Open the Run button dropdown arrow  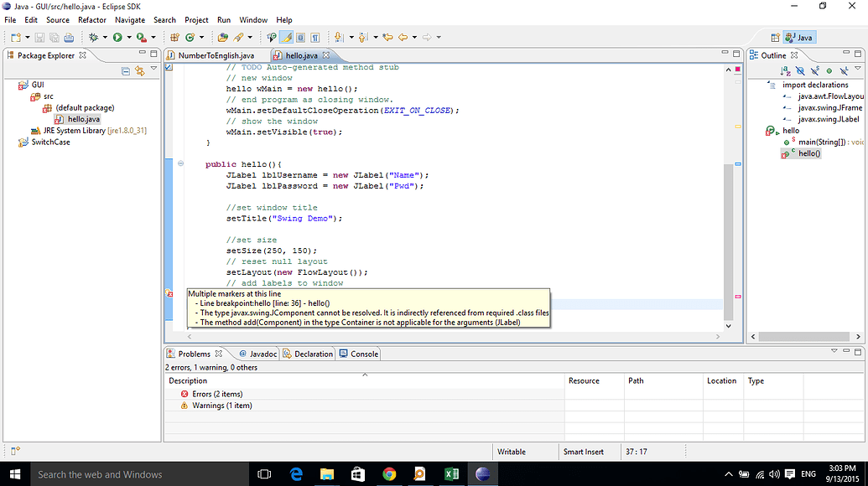click(x=128, y=37)
